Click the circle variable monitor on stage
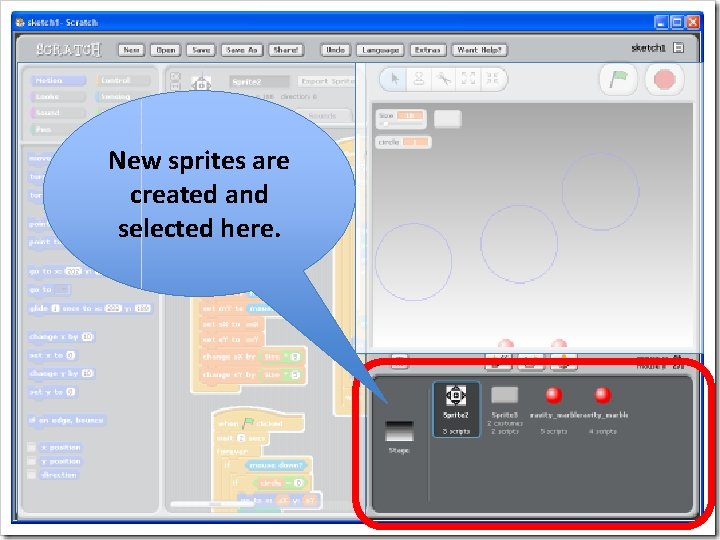 coord(404,142)
